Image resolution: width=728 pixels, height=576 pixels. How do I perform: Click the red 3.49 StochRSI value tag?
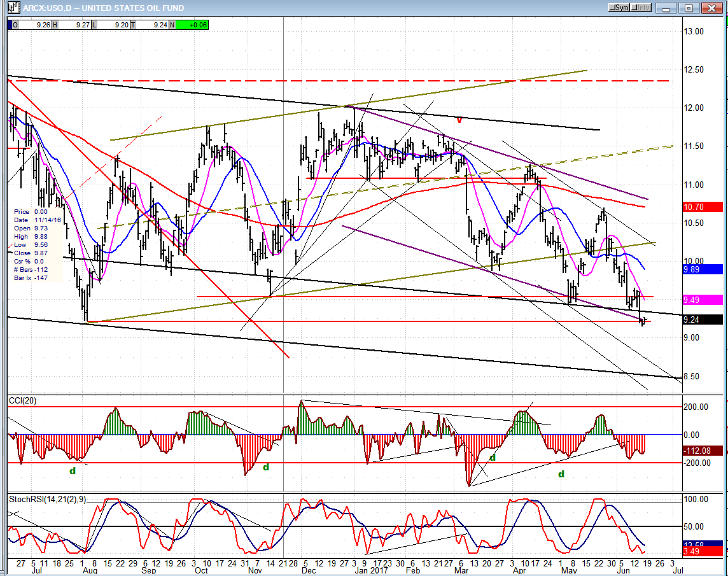tap(703, 551)
